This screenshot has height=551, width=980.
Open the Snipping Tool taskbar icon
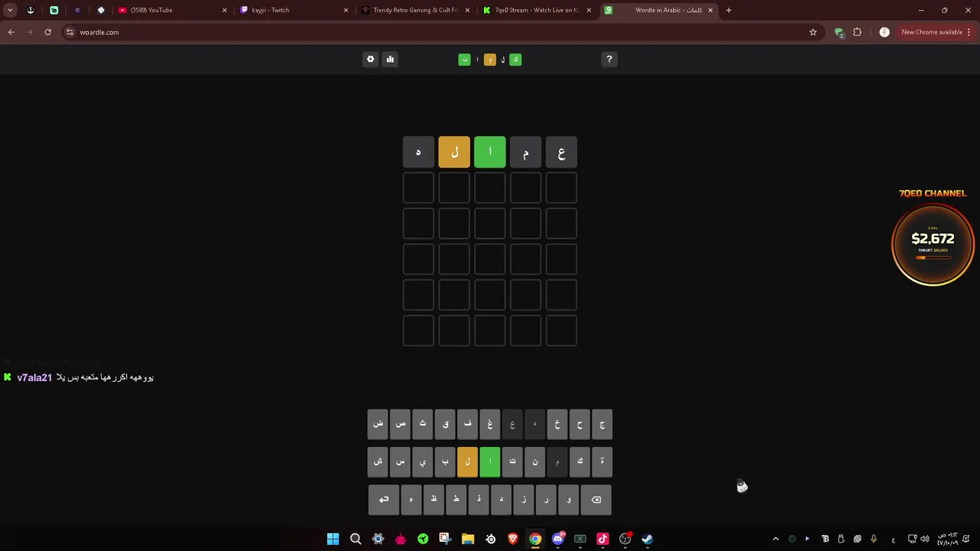446,539
